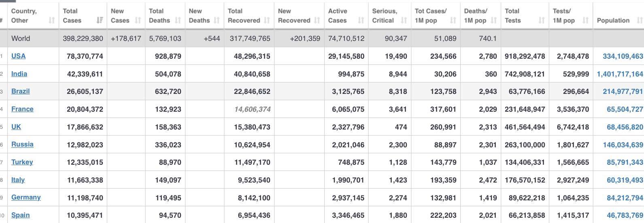The width and height of the screenshot is (644, 223).
Task: Click the Total Recovered column header
Action: pyautogui.click(x=249, y=16)
